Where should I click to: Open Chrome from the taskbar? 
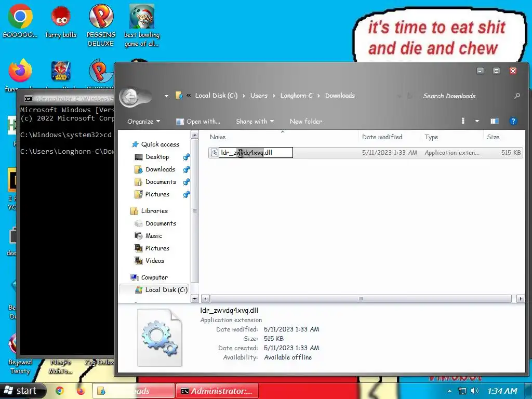60,391
